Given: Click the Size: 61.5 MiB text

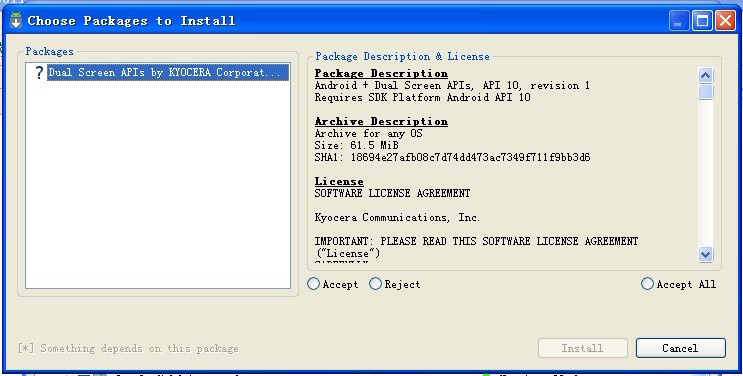Looking at the screenshot, I should coord(356,145).
